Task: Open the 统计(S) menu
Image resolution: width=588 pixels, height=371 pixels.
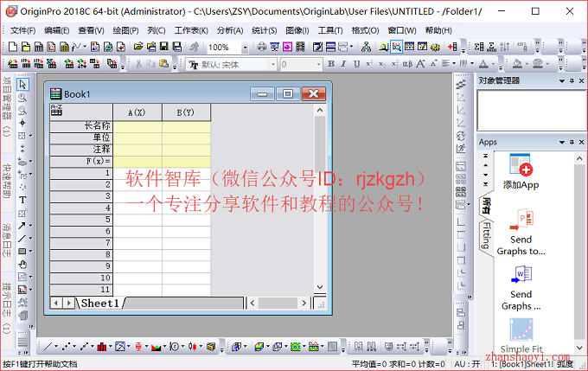Action: pyautogui.click(x=265, y=30)
